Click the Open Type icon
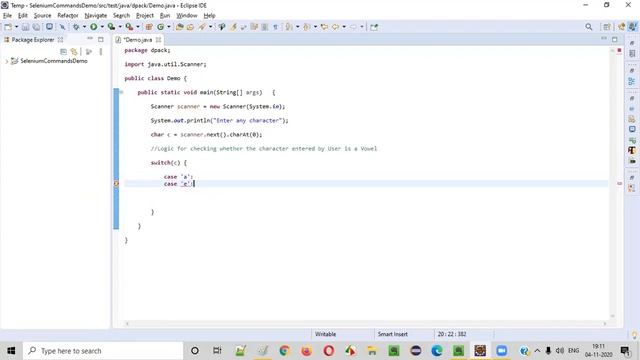The height and width of the screenshot is (360, 640). coord(179,27)
